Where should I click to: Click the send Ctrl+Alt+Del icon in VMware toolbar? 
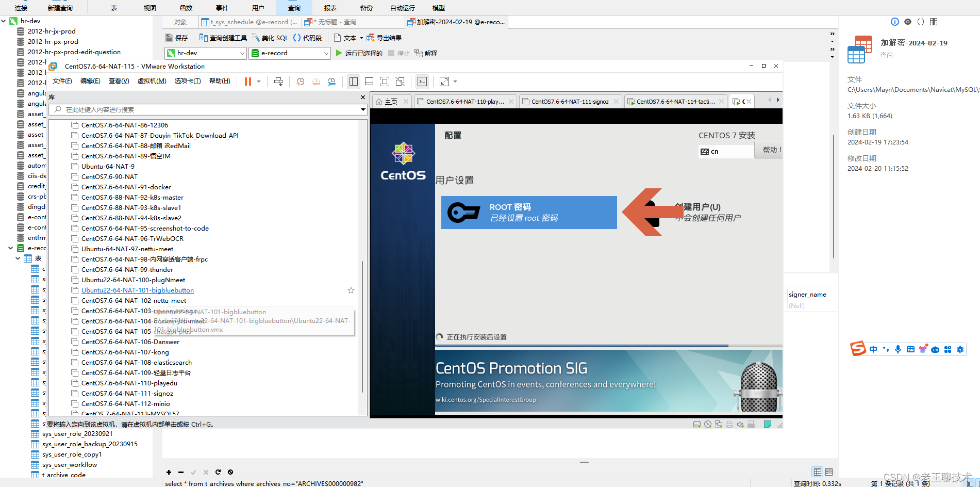pos(278,82)
